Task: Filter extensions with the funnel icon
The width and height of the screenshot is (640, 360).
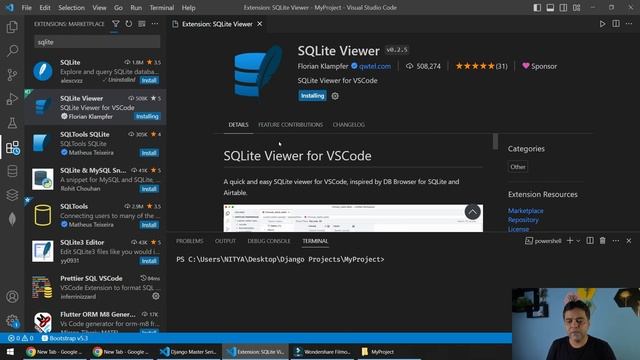Action: [x=116, y=24]
